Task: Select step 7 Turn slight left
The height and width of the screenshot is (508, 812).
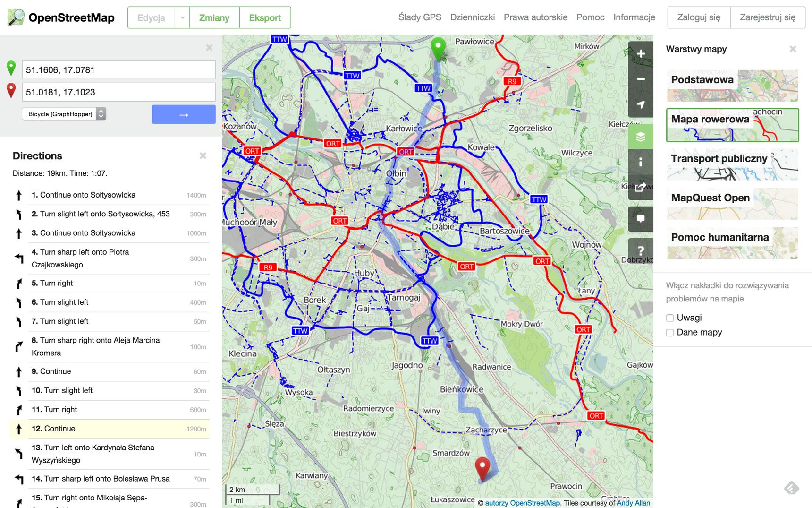Action: [x=110, y=321]
